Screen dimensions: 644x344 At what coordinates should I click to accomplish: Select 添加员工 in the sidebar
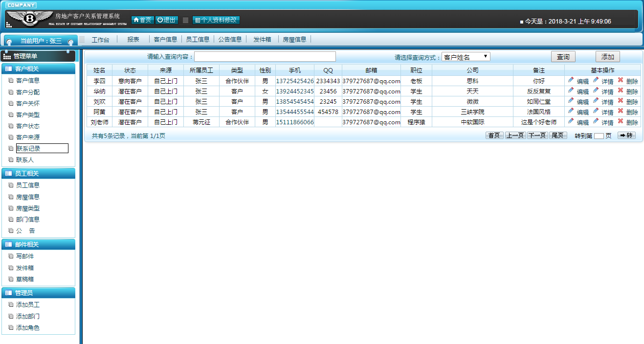click(28, 304)
